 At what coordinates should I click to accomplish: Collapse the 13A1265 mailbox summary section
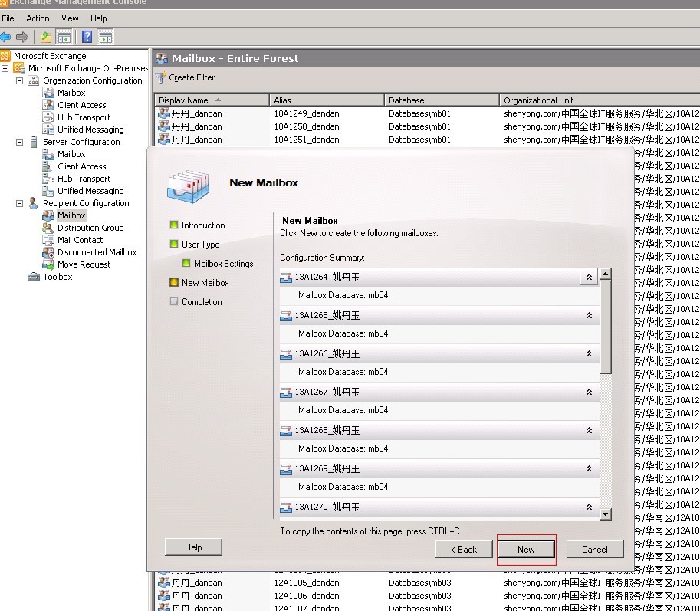pyautogui.click(x=589, y=316)
